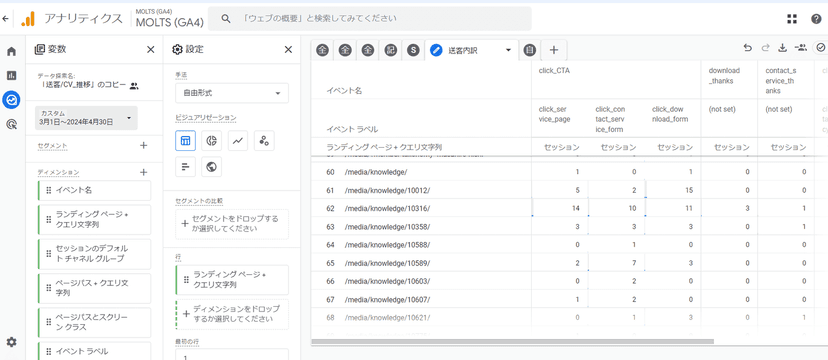Click the undo arrow icon
Screen dimensions: 828x360
coord(747,48)
